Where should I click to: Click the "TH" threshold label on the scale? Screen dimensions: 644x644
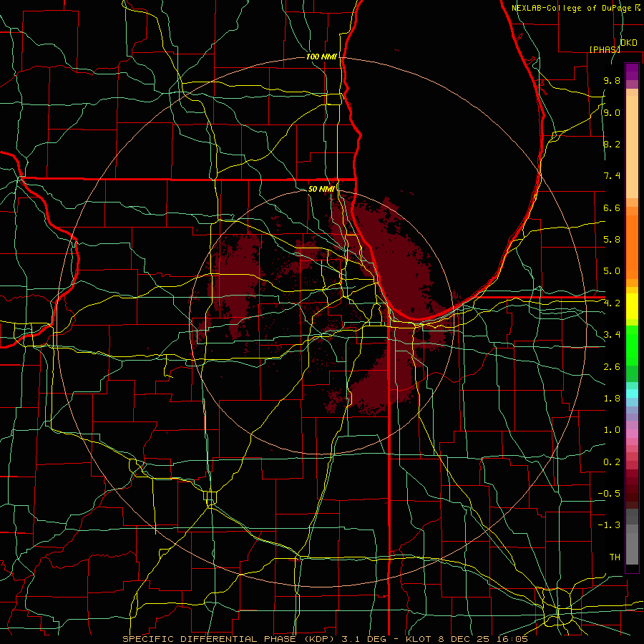pyautogui.click(x=615, y=557)
